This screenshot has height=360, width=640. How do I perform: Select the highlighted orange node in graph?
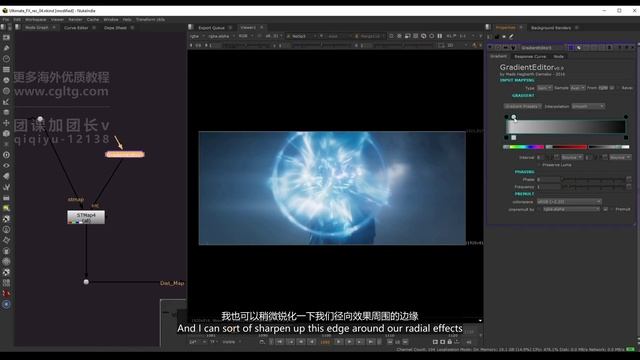point(125,154)
